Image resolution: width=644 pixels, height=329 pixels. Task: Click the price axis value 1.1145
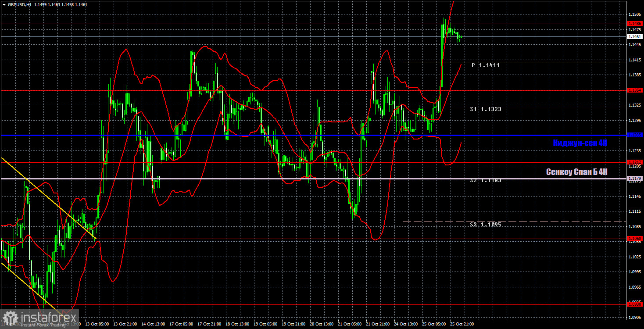635,196
